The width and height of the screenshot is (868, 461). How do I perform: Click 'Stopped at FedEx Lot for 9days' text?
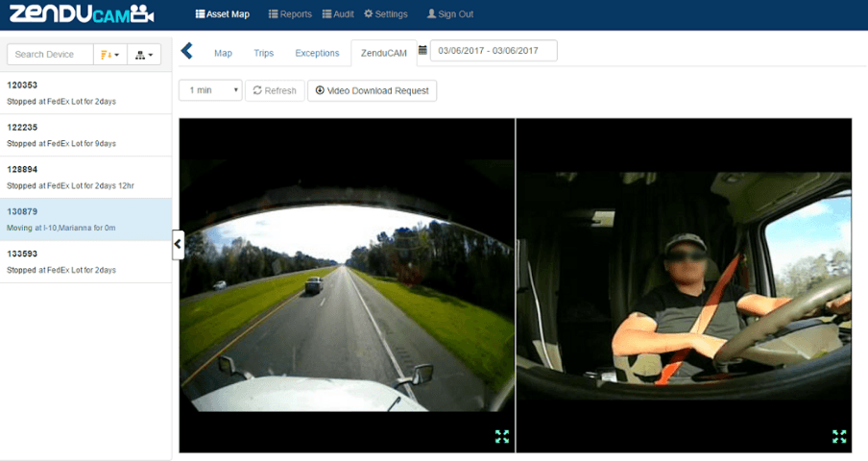[x=61, y=143]
